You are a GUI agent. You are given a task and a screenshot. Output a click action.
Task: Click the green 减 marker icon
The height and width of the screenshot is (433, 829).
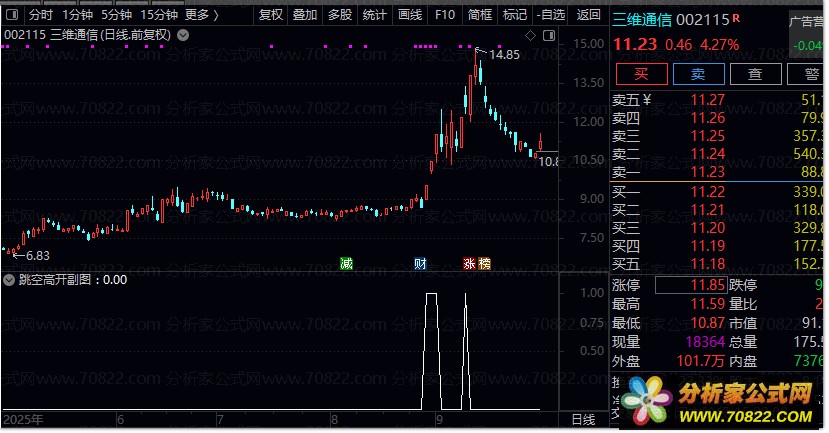pyautogui.click(x=346, y=263)
